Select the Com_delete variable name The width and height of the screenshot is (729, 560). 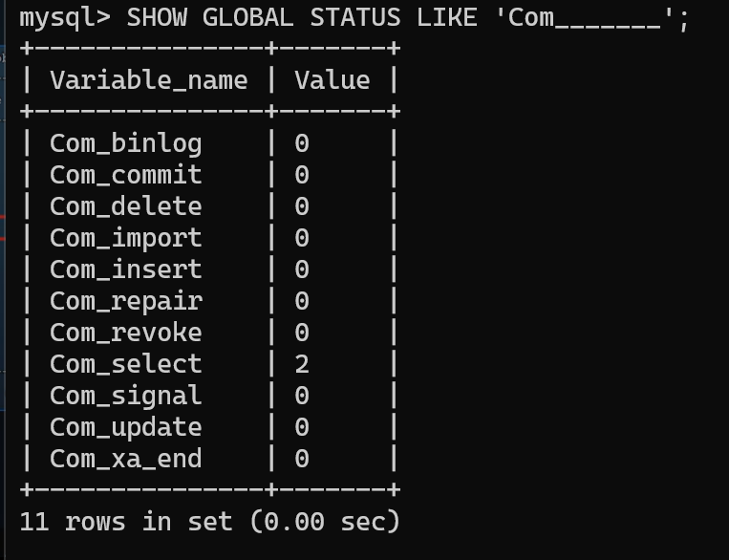125,206
